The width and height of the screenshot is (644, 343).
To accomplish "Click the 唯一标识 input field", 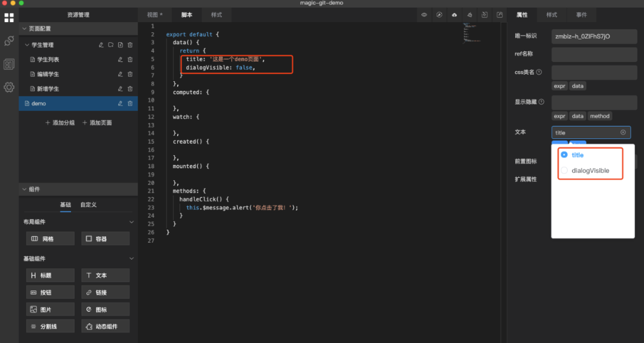I will 594,36.
